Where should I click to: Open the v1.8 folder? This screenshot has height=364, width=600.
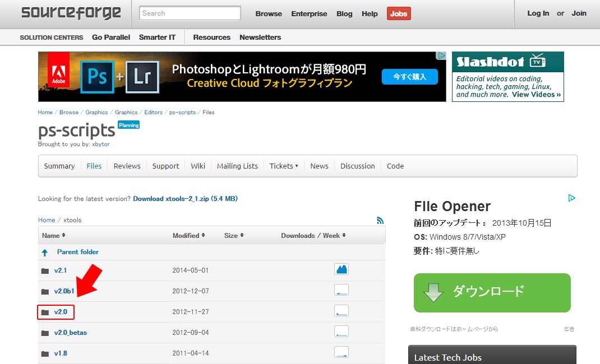tap(61, 353)
